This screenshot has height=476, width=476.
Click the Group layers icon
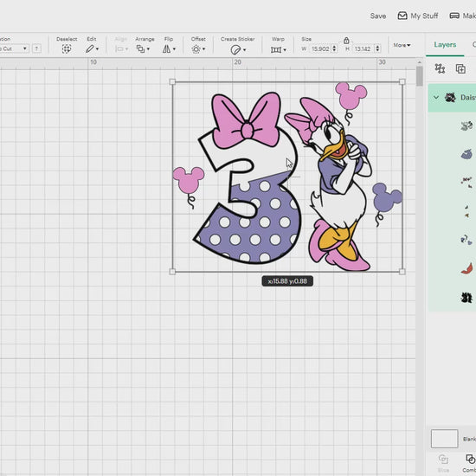440,68
